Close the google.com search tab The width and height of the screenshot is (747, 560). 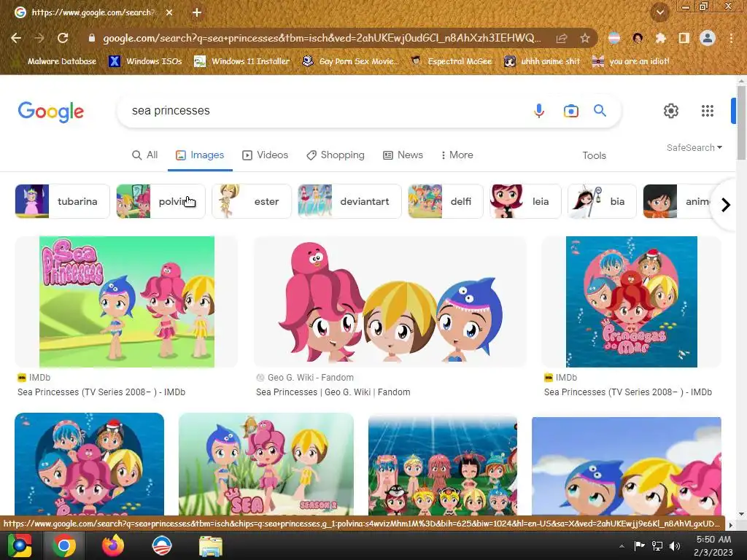pyautogui.click(x=169, y=12)
